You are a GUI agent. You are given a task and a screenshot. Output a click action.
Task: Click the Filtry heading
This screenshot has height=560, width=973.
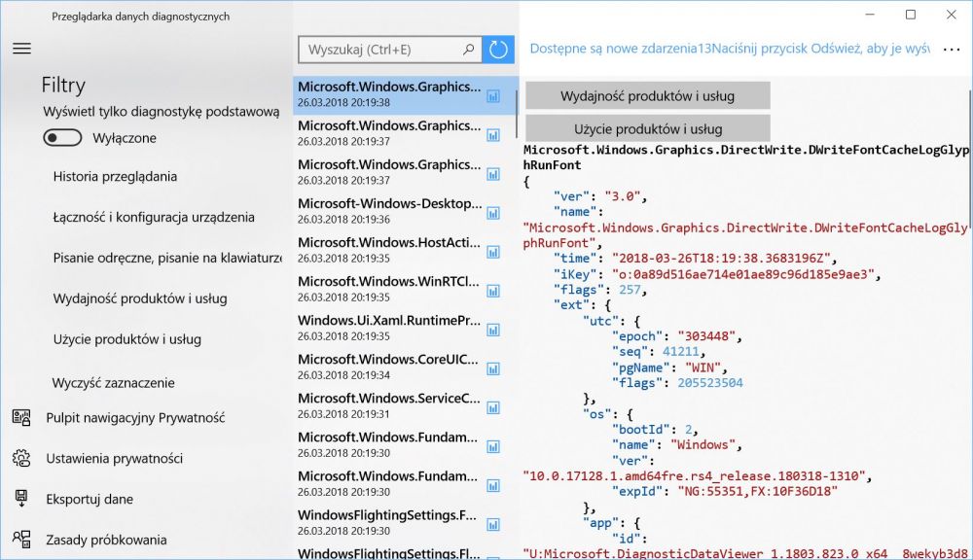tap(63, 85)
